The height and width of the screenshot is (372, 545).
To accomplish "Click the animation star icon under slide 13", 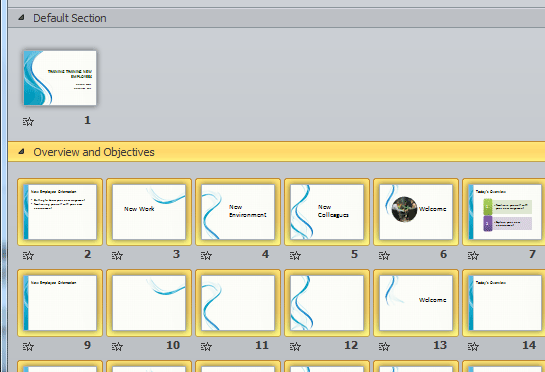I will (384, 346).
